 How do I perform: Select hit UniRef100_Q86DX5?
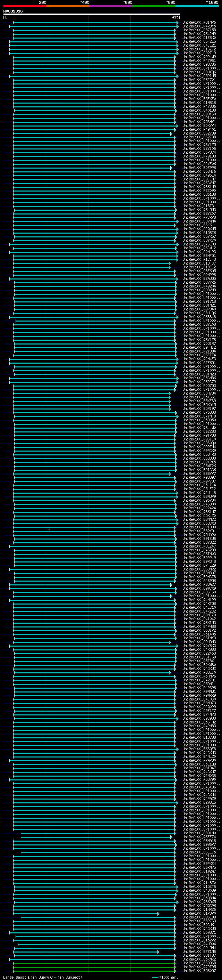(x=199, y=902)
